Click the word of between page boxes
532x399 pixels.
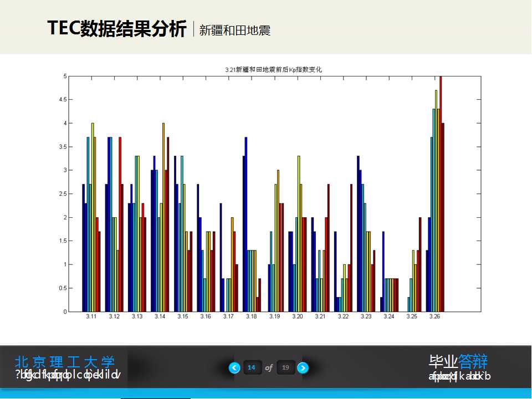(x=269, y=367)
